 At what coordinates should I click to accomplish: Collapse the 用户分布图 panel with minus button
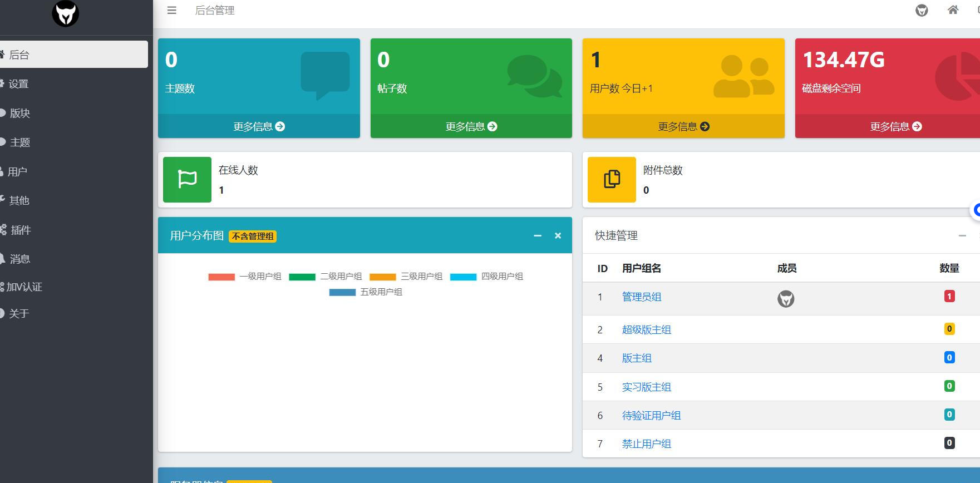click(538, 236)
